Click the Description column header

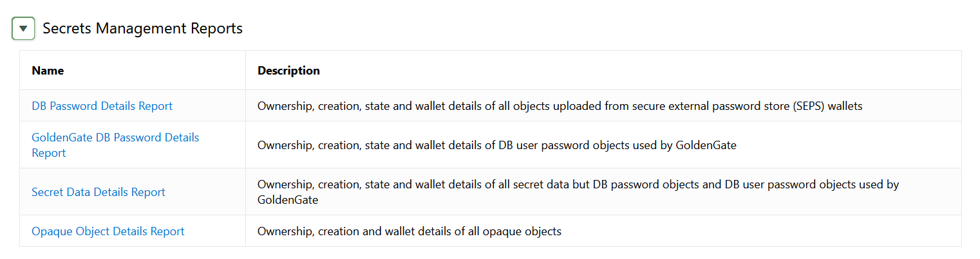(288, 71)
